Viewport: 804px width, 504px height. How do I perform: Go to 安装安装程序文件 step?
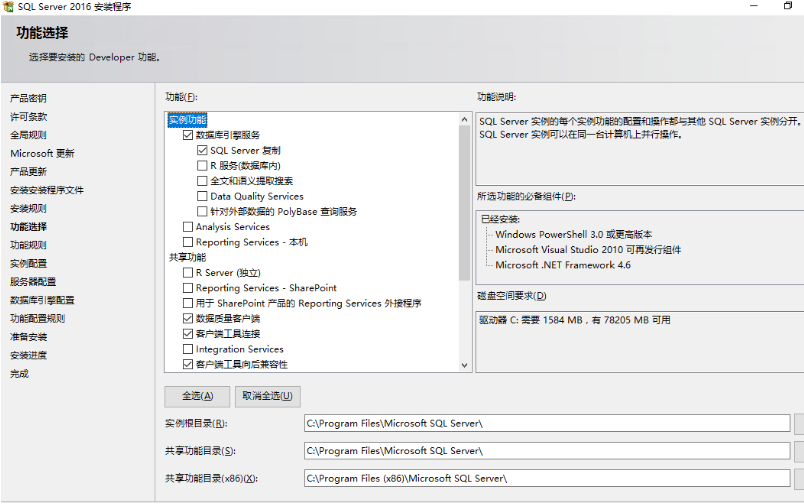[x=47, y=190]
